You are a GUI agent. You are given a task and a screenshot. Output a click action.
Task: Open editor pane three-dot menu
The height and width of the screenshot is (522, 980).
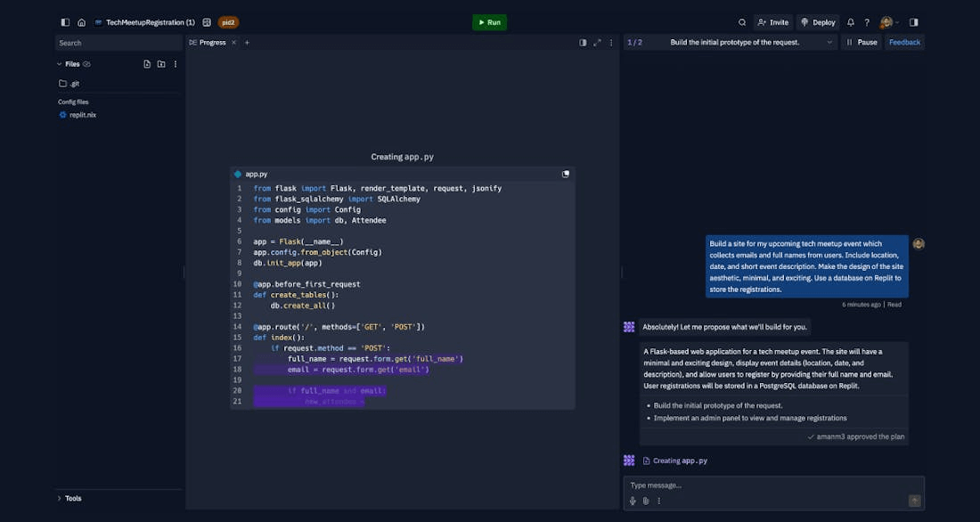click(611, 43)
